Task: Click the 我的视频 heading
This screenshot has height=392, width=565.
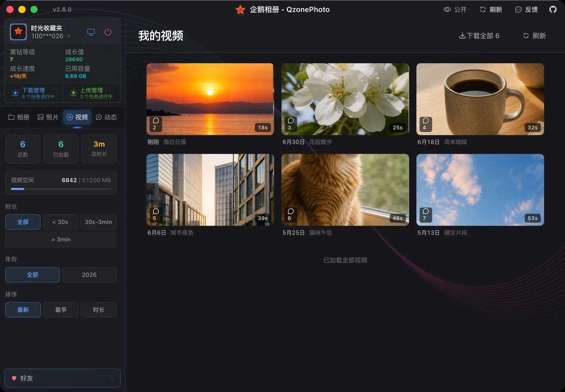Action: coord(161,36)
